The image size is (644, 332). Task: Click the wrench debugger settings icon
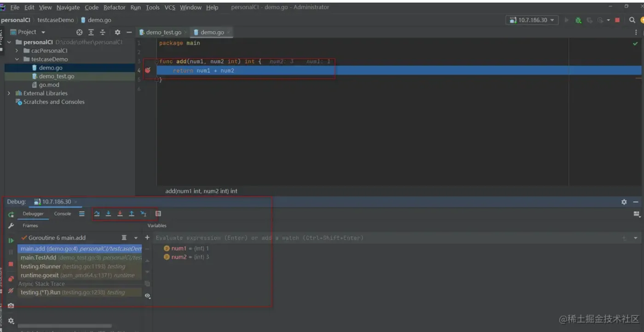click(x=11, y=226)
